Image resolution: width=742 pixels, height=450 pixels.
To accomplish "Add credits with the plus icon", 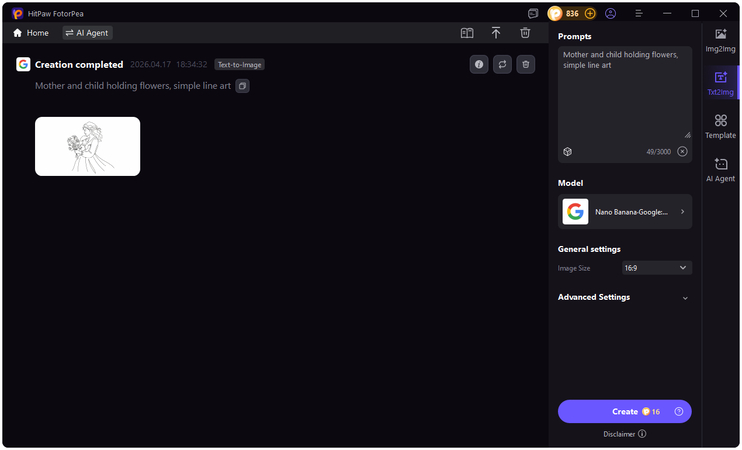I will click(590, 13).
